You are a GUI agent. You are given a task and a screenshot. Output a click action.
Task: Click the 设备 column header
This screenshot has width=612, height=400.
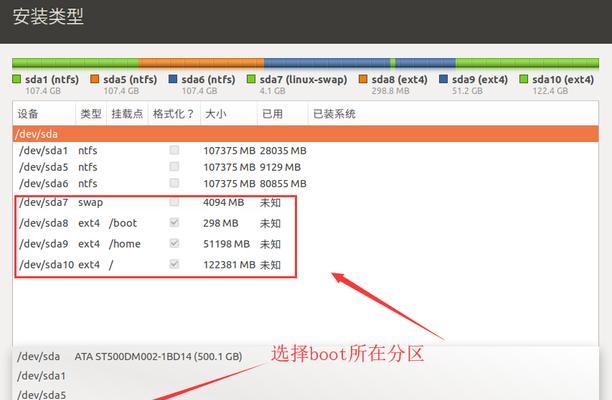(x=44, y=114)
